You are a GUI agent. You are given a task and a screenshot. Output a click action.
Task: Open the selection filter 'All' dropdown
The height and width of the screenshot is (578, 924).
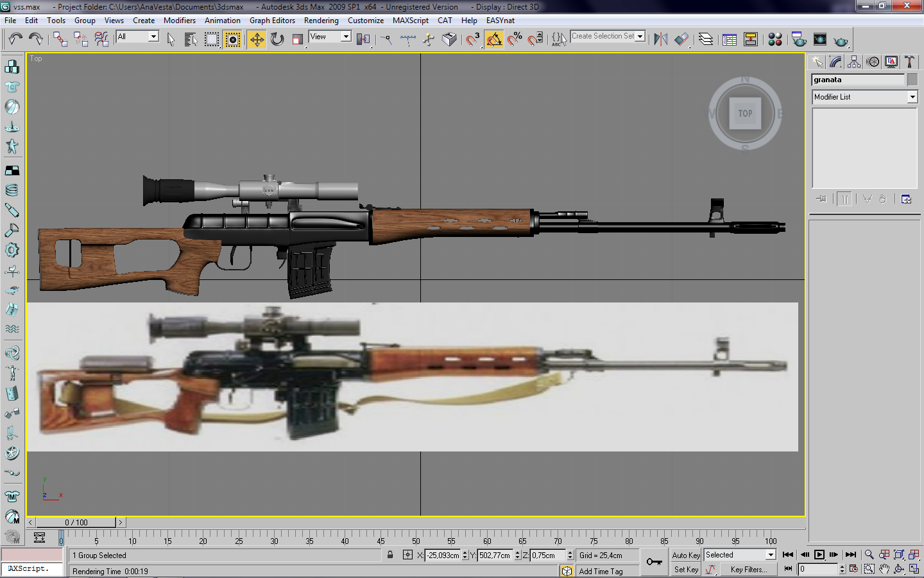[154, 37]
